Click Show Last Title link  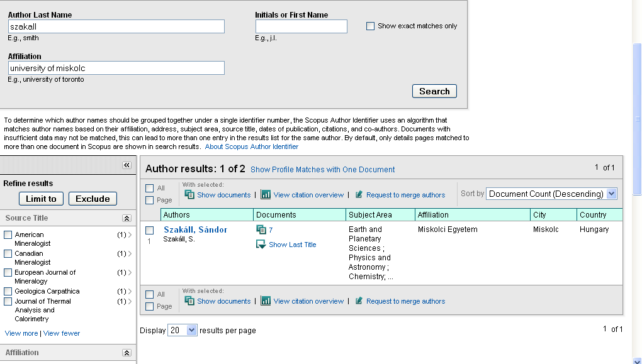[292, 245]
